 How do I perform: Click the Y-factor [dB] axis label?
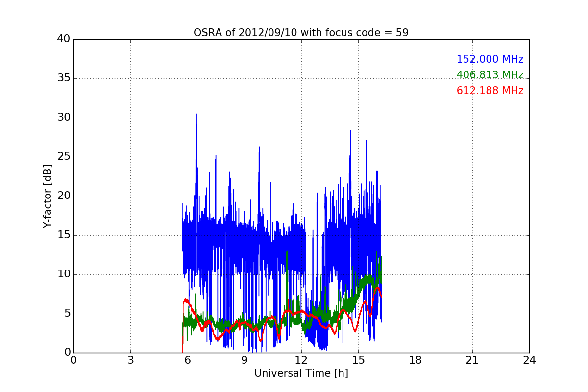click(48, 196)
